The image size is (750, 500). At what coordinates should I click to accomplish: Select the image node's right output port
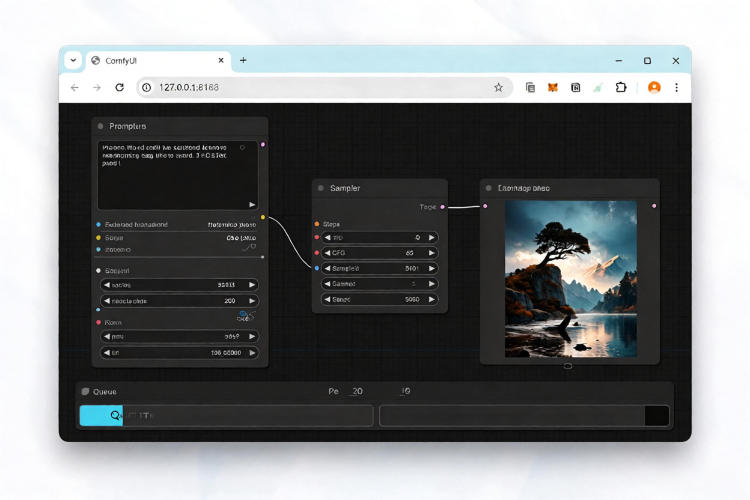654,206
